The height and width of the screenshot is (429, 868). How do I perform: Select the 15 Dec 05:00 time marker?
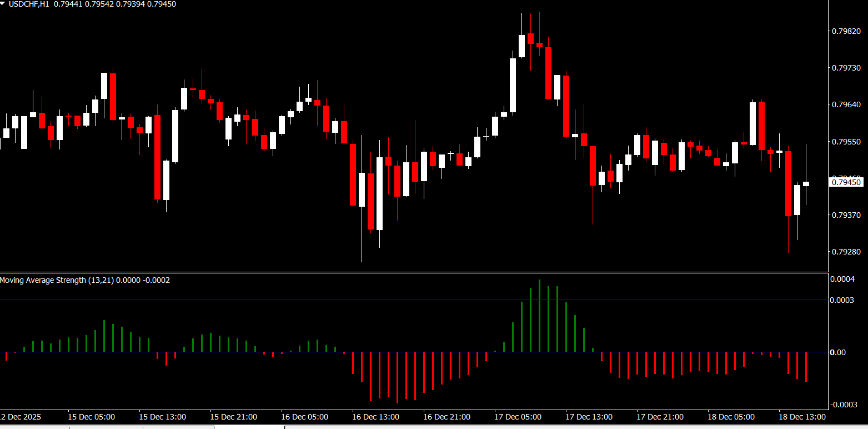point(91,417)
